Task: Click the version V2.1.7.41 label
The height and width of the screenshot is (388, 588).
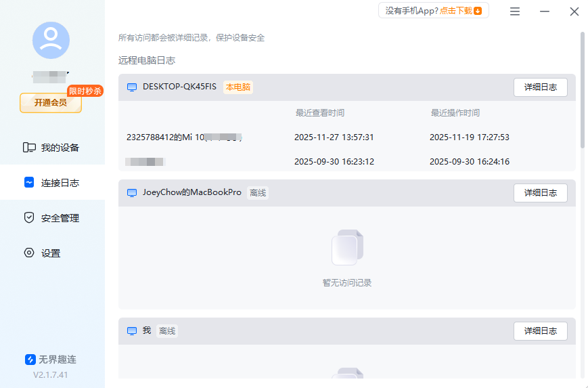Action: pos(51,375)
